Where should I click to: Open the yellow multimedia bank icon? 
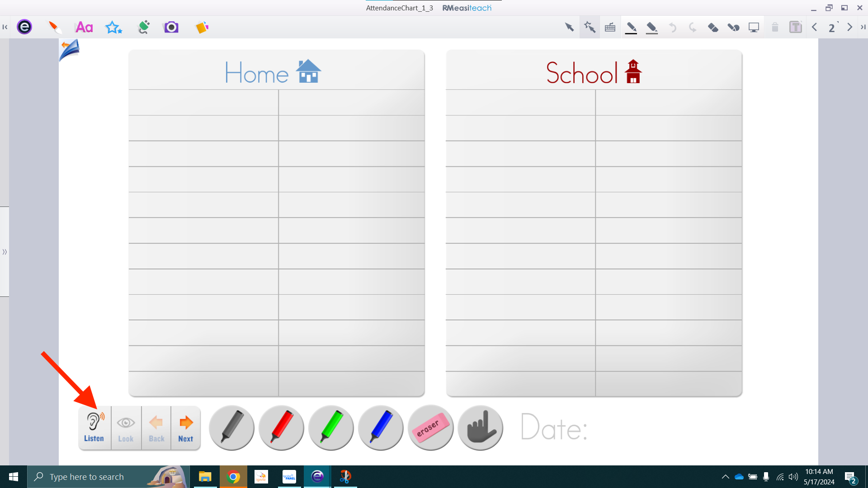point(202,27)
